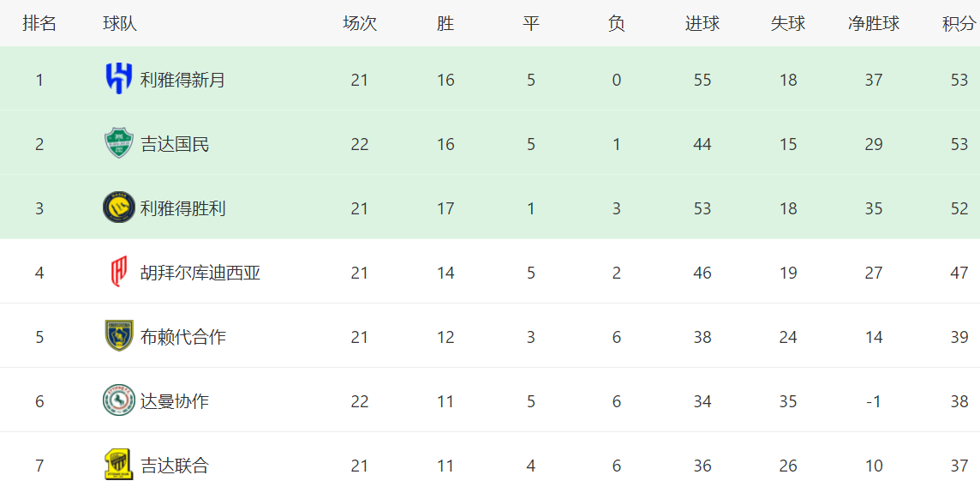Click the Al-Ittihad (吉达联合) yellow logo

(118, 465)
